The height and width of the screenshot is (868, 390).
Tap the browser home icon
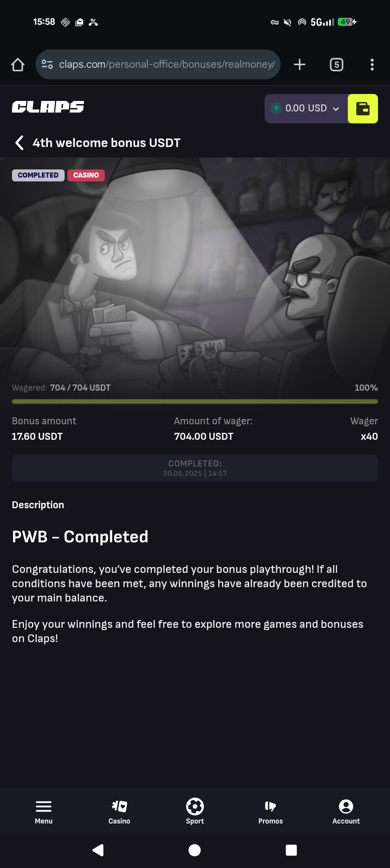point(18,65)
